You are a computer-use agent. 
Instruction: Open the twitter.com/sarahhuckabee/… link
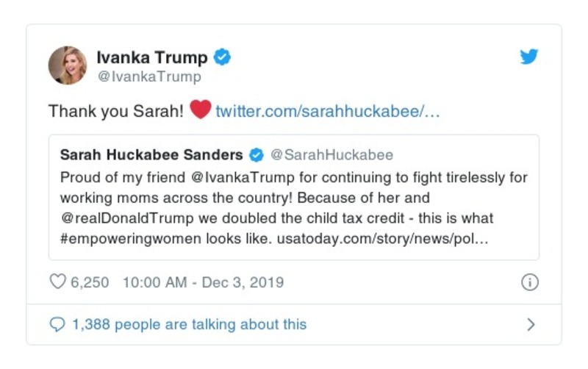(x=327, y=112)
